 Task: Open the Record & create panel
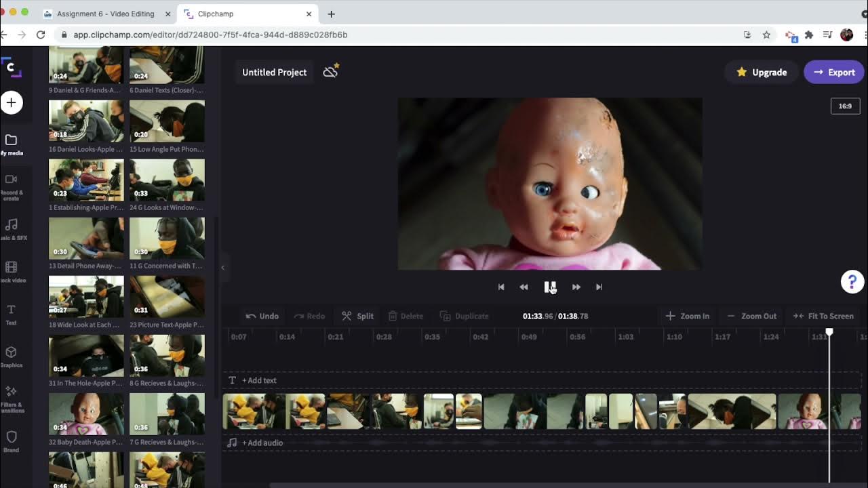tap(12, 186)
